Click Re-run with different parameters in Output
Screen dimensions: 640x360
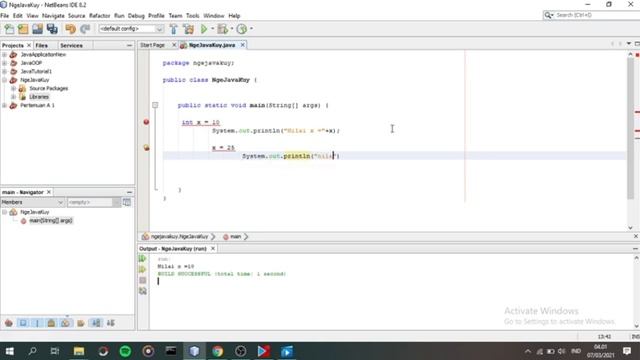pos(142,269)
